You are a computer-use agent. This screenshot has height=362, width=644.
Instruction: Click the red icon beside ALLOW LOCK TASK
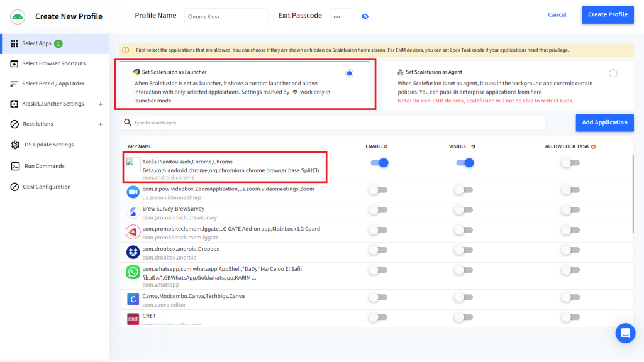click(x=594, y=146)
